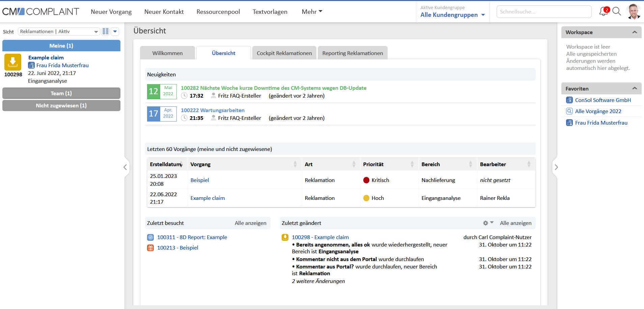Click the yellow icon beside 100298 in Zuletzt geändert
This screenshot has width=644, height=309.
click(285, 237)
